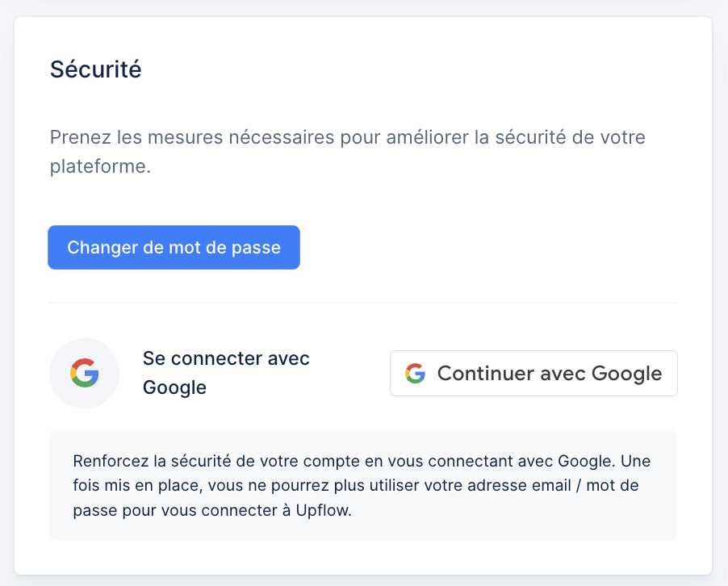Click the word Changer on the blue button

(103, 248)
